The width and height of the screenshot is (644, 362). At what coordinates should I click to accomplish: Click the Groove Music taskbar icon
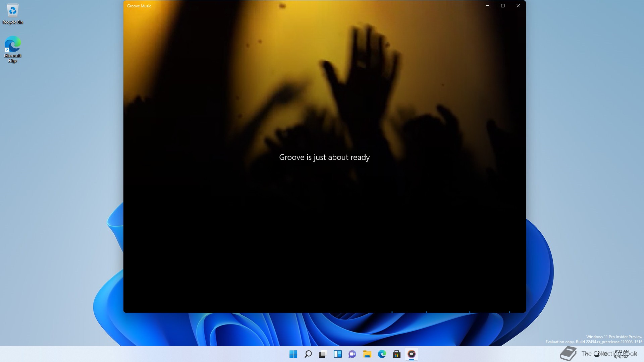pyautogui.click(x=411, y=354)
